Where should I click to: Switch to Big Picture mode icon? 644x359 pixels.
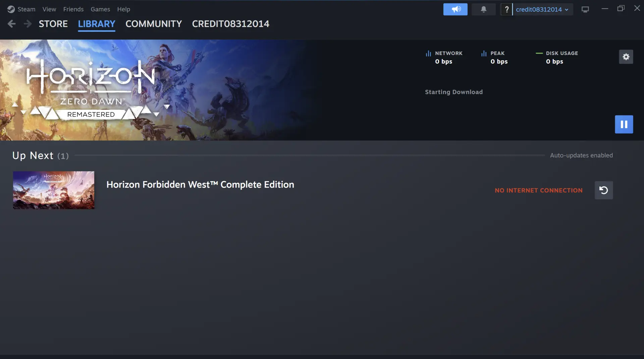tap(585, 9)
